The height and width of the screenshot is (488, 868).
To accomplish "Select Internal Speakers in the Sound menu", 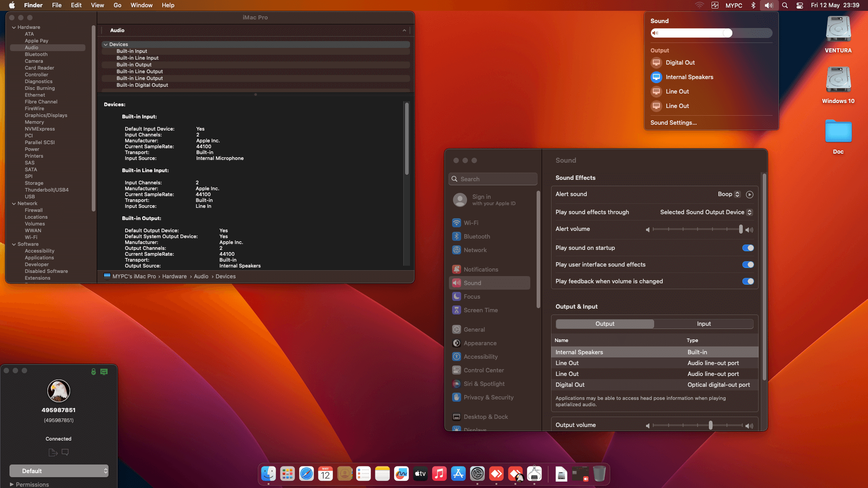I will [x=711, y=77].
